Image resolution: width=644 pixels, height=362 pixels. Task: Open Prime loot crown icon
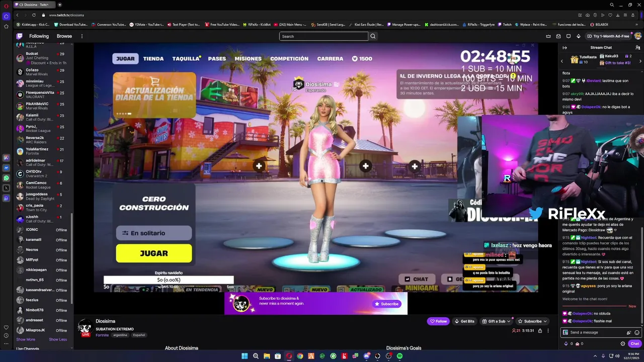point(548,36)
